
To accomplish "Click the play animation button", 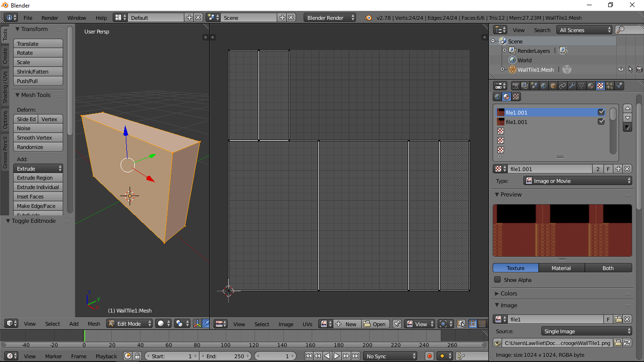I will click(x=337, y=356).
